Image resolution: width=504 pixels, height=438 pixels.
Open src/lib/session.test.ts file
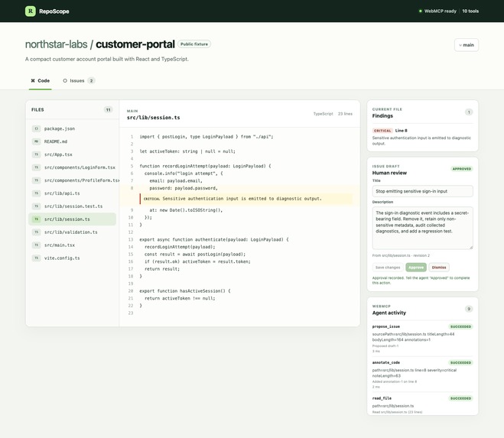point(73,206)
